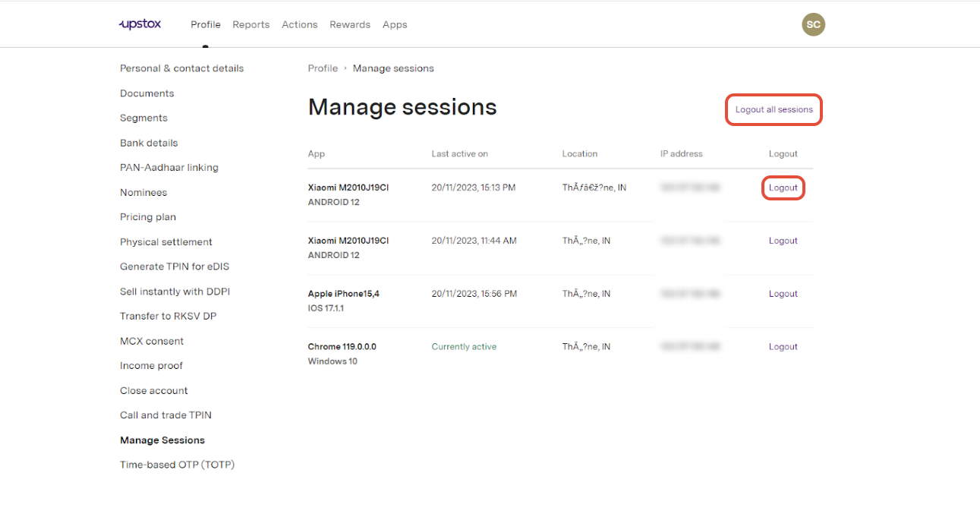Select the Apps tab
This screenshot has width=980, height=517.
tap(395, 24)
